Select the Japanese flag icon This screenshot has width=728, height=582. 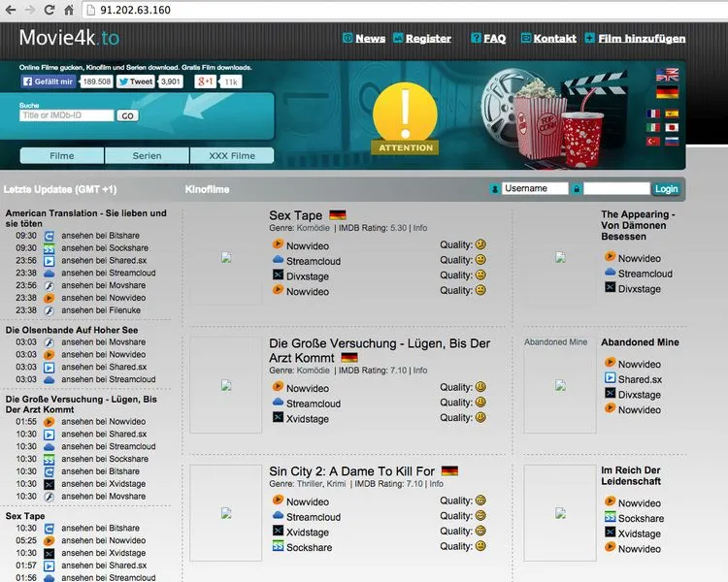pos(672,127)
